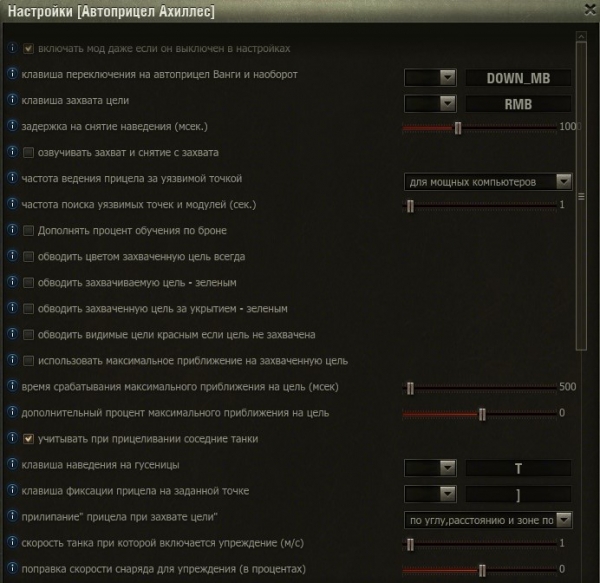This screenshot has width=600, height=583.
Task: Click label 'клавиша захвата цели'
Action: click(x=75, y=100)
